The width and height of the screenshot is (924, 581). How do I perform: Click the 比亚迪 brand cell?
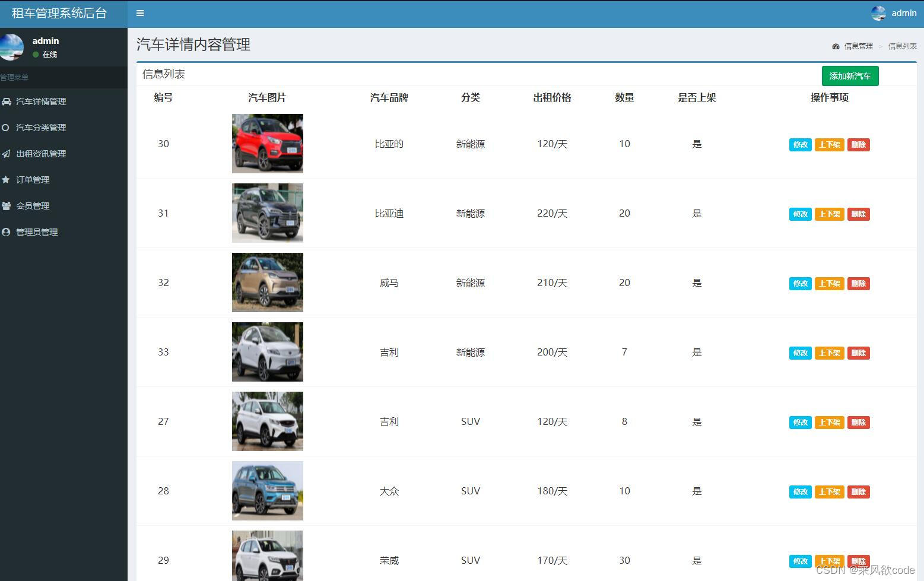pos(389,214)
